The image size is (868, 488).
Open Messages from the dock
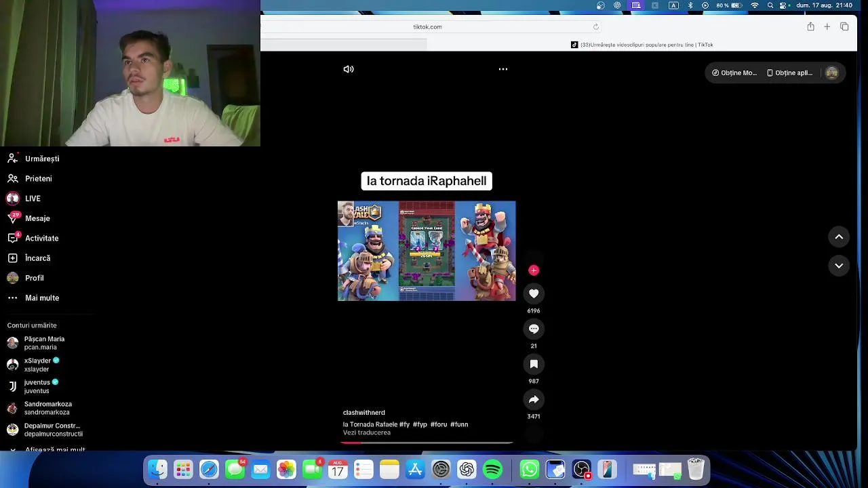pyautogui.click(x=235, y=469)
